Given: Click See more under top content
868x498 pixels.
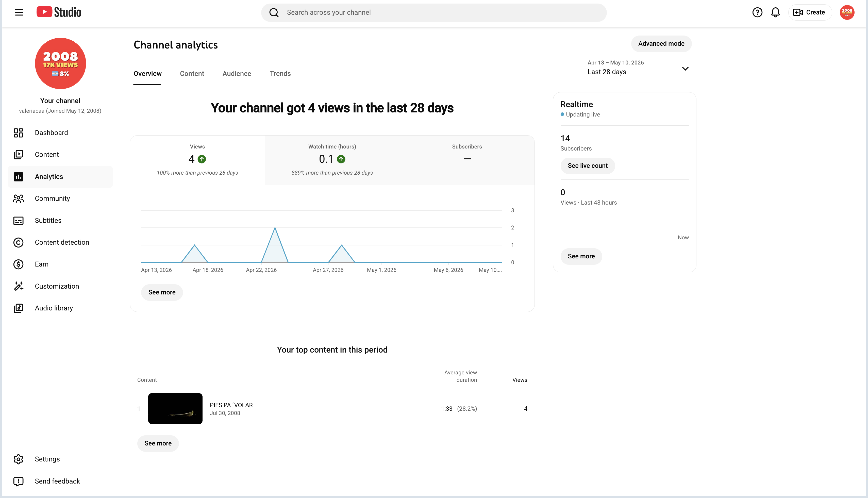Looking at the screenshot, I should point(158,444).
